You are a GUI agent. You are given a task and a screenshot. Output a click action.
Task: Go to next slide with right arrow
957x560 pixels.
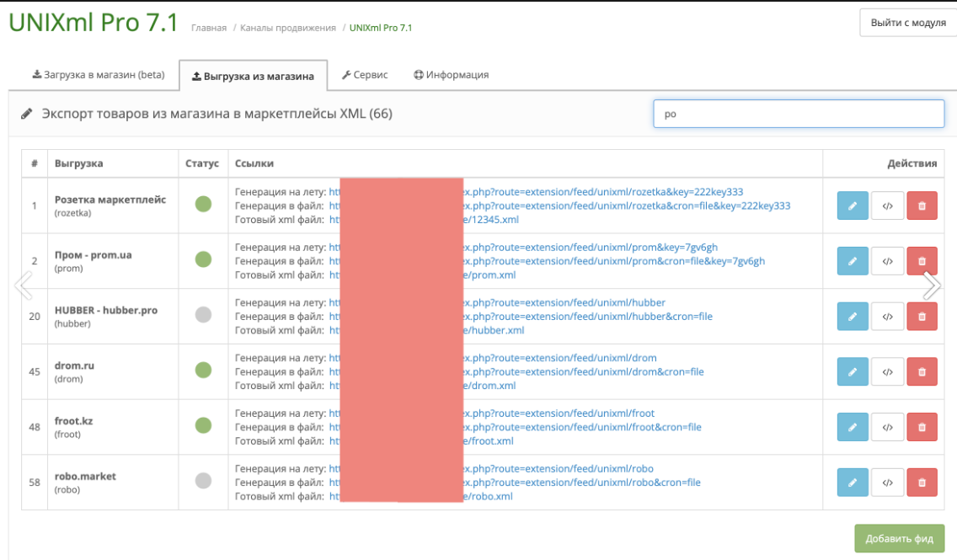click(931, 285)
